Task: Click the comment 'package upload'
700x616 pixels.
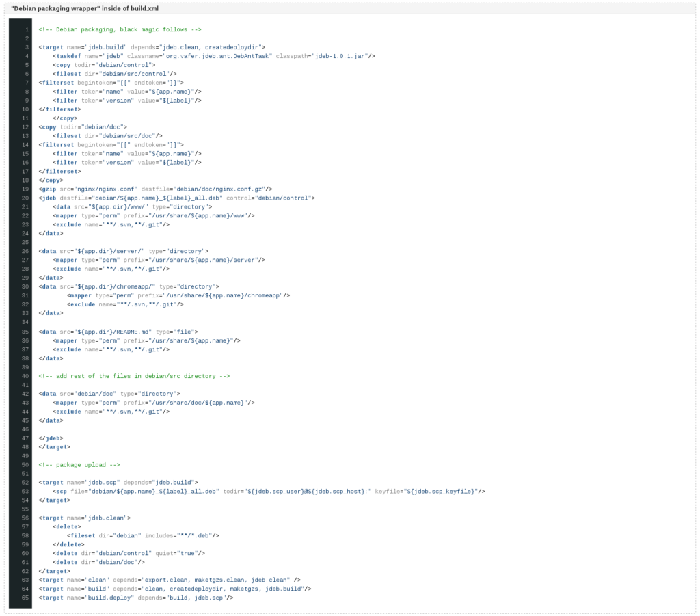Action: 79,465
